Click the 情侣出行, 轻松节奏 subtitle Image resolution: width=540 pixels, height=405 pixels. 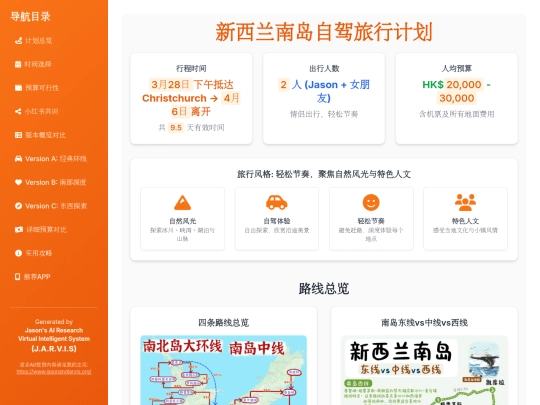(x=324, y=114)
